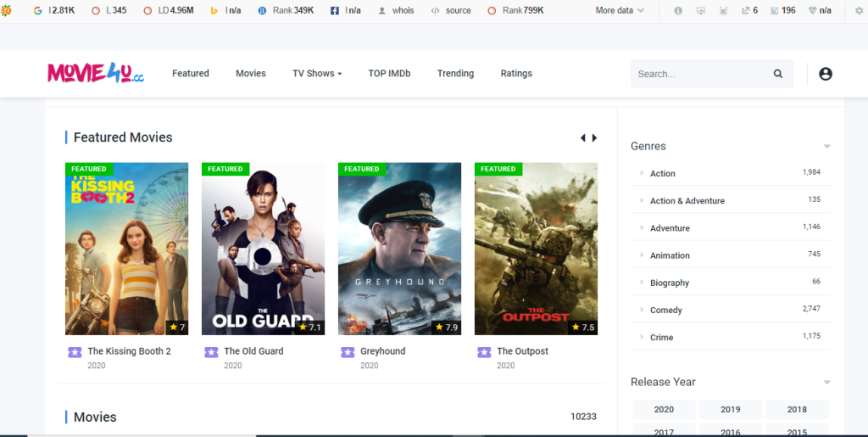Open whois lookup in SEO bar
The width and height of the screenshot is (868, 437).
[x=397, y=10]
